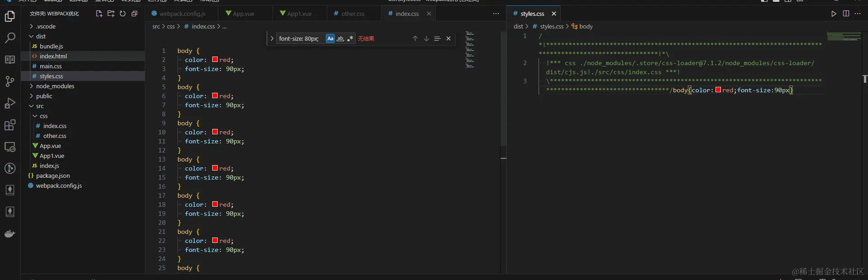Toggle Use Regular Expression in find widget

pos(350,38)
